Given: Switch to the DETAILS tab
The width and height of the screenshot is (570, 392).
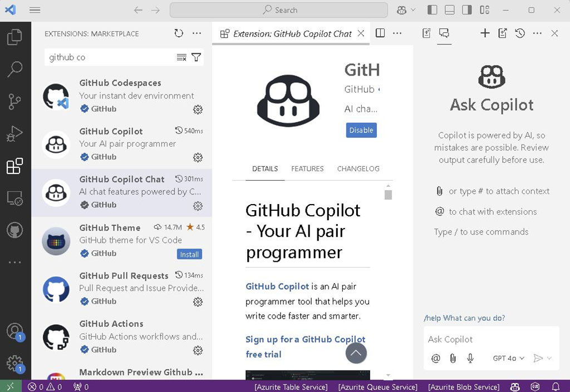Looking at the screenshot, I should (265, 169).
